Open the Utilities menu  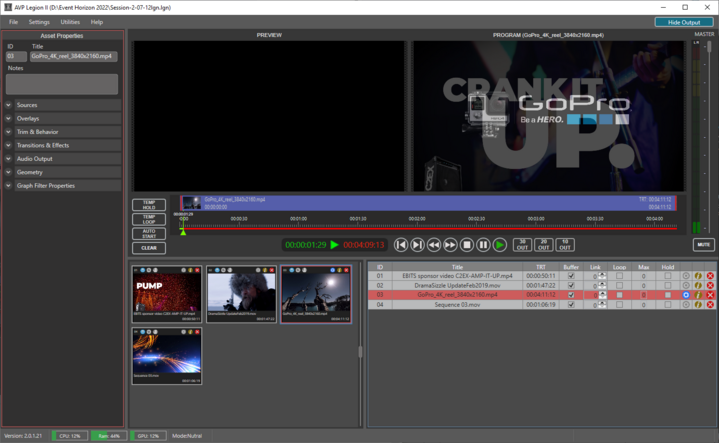70,21
